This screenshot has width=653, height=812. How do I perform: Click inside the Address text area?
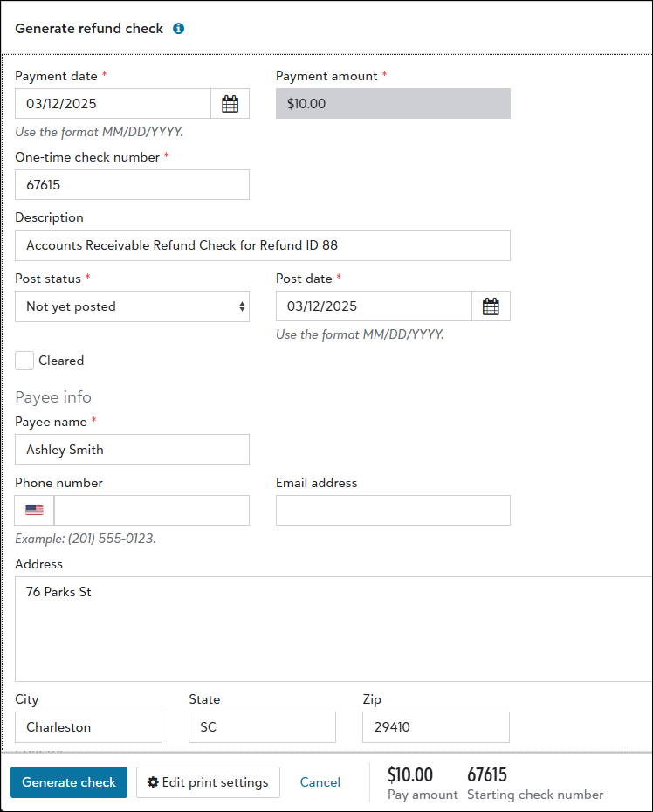coord(334,630)
